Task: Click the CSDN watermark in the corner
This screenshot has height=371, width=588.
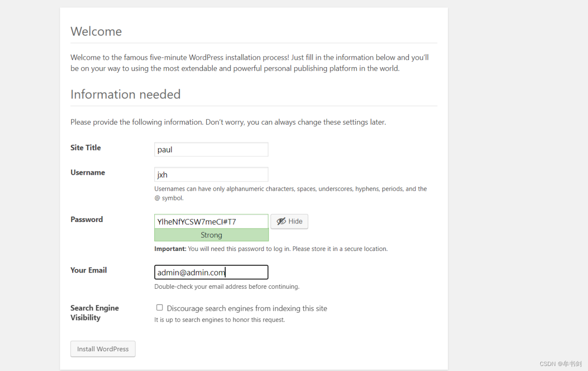Action: coord(560,364)
